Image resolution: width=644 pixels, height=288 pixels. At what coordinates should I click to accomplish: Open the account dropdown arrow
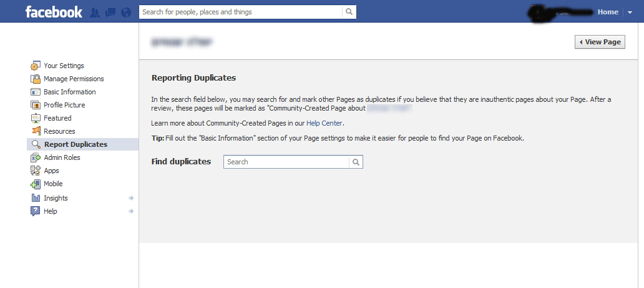click(630, 12)
